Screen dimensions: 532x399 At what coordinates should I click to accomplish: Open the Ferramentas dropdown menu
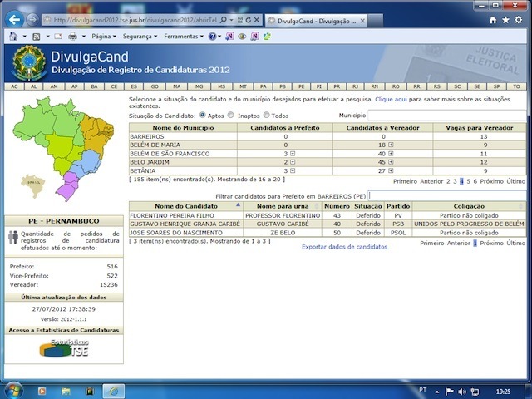(x=182, y=37)
